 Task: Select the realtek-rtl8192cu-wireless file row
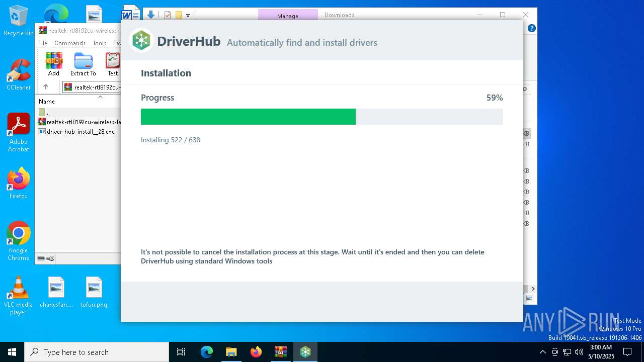pos(79,122)
